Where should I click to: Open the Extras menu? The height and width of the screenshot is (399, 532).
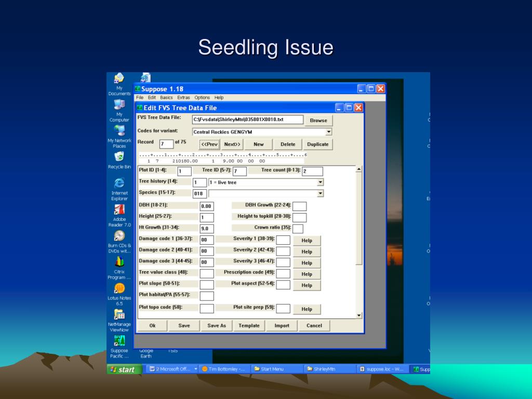click(183, 97)
